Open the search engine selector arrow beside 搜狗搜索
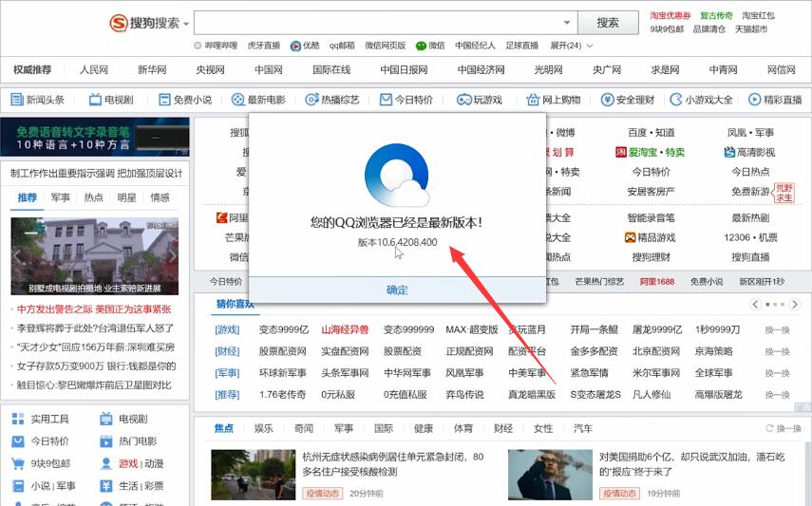The width and height of the screenshot is (812, 506). point(186,24)
